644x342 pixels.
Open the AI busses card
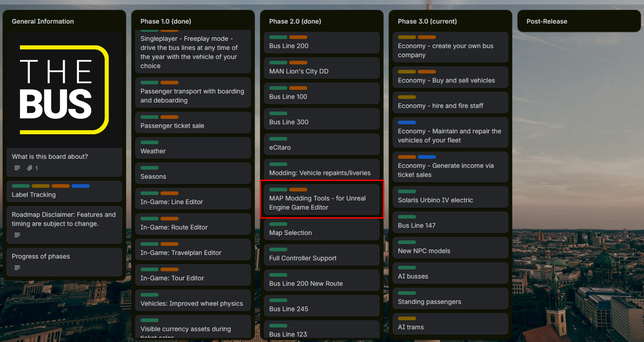pyautogui.click(x=450, y=273)
